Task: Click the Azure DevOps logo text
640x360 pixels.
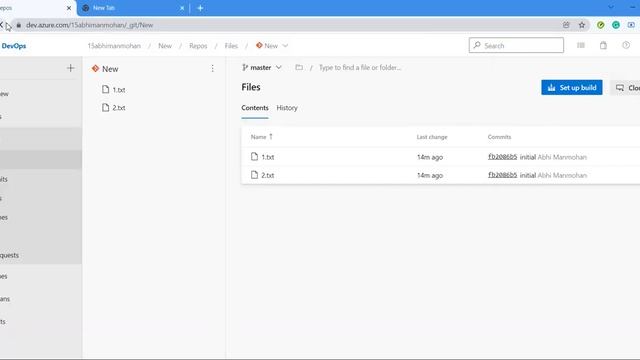Action: click(x=13, y=46)
